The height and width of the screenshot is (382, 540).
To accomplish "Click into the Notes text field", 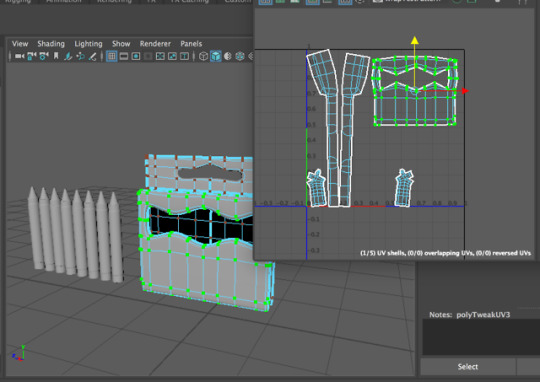I will pyautogui.click(x=481, y=337).
